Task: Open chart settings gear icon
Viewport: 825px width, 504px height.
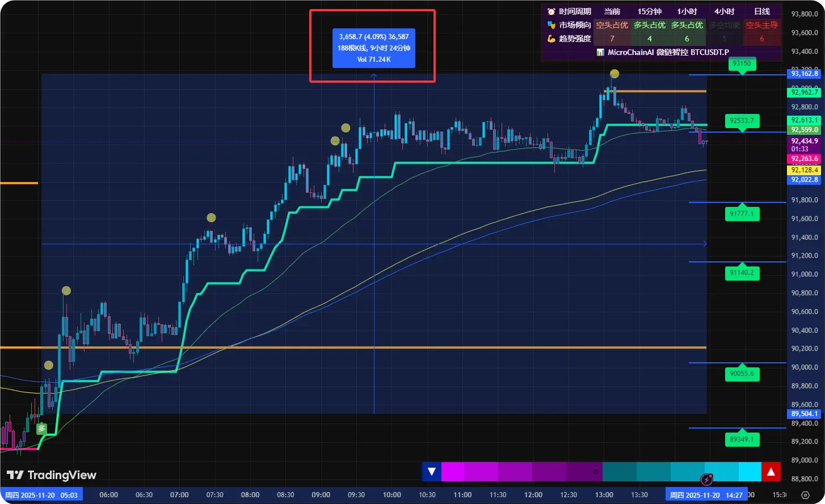Action: (805, 495)
